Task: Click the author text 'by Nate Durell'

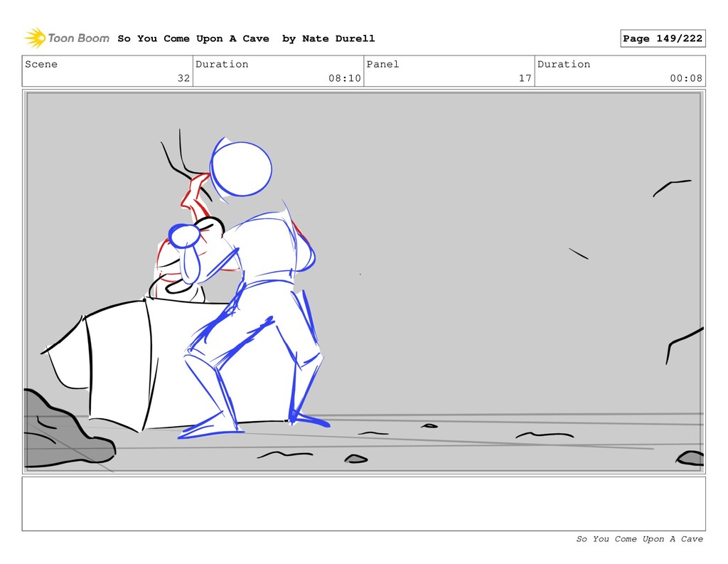Action: click(x=328, y=38)
